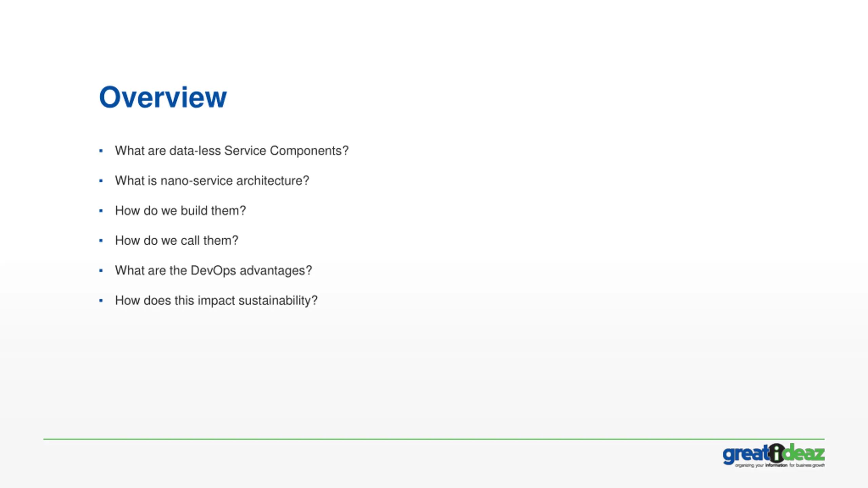The height and width of the screenshot is (488, 868).
Task: Click the bullet marker beside "What is nano-service architecture?"
Action: tap(101, 181)
